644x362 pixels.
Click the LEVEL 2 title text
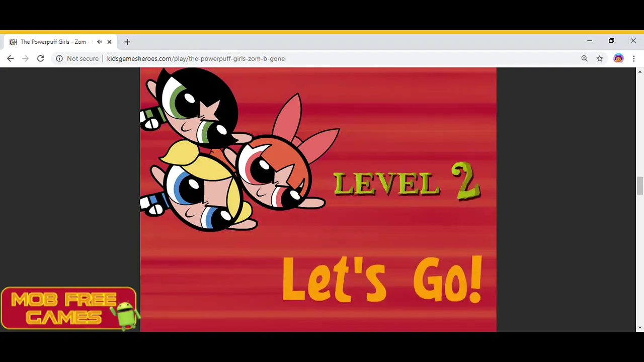tap(407, 182)
